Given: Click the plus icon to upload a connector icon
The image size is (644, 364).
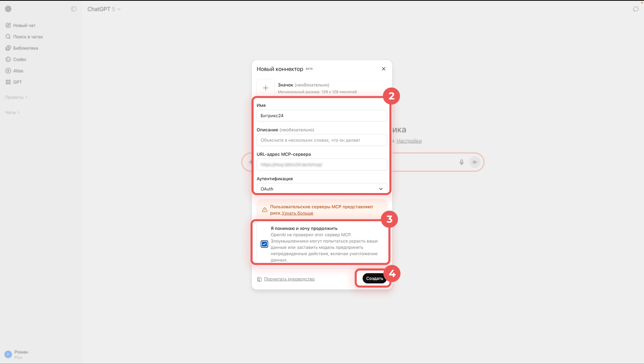Looking at the screenshot, I should (265, 88).
